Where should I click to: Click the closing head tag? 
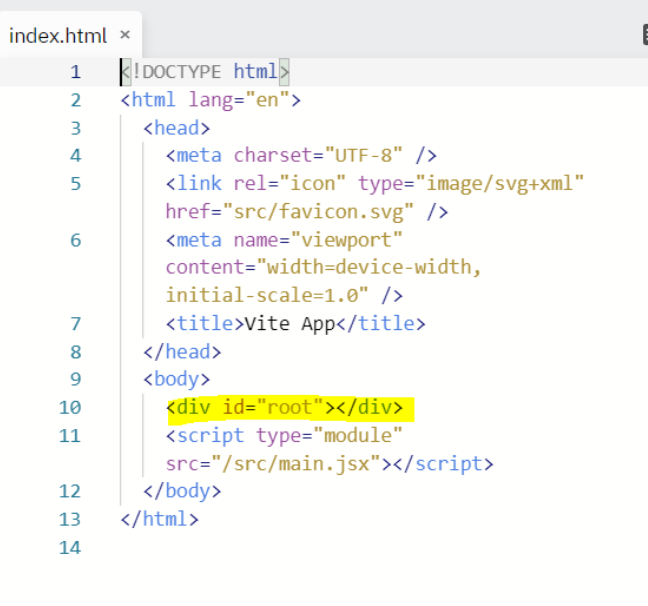[182, 352]
